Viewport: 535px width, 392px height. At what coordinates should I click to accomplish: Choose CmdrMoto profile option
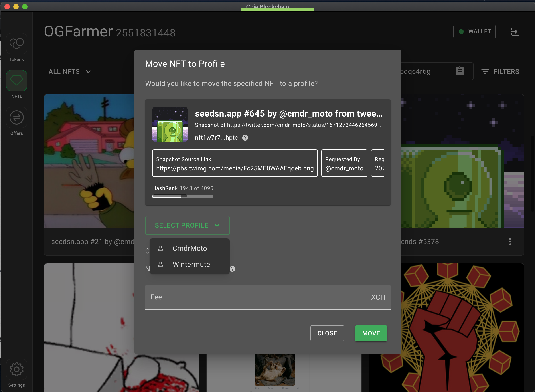[x=190, y=249]
